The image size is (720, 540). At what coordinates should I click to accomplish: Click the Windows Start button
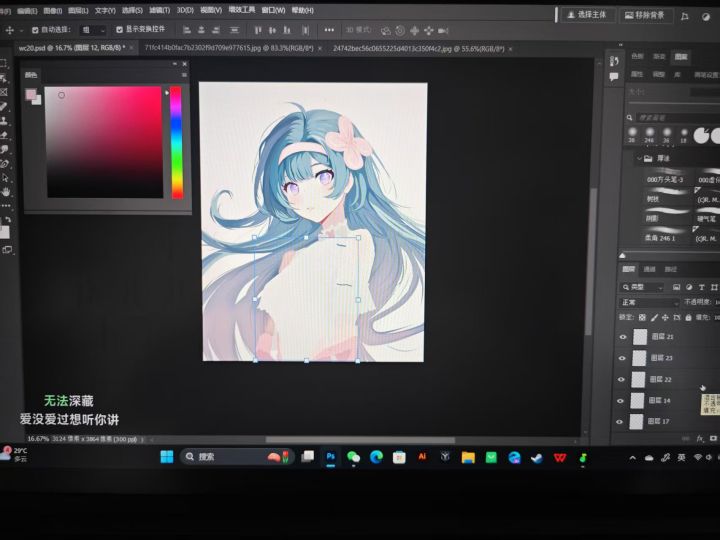pyautogui.click(x=166, y=456)
